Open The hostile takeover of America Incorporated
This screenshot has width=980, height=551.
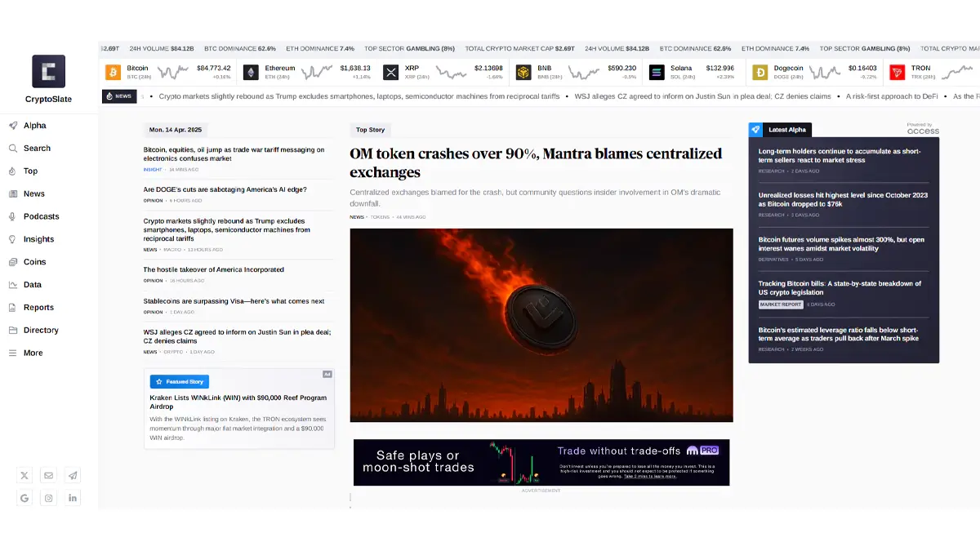214,269
